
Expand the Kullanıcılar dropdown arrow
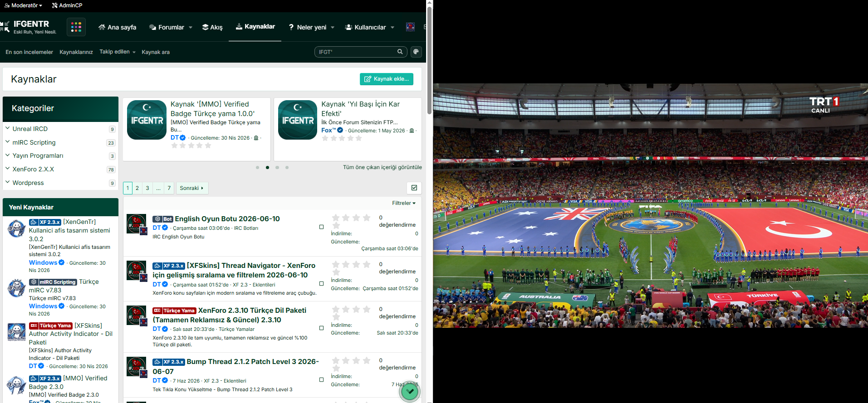coord(392,27)
